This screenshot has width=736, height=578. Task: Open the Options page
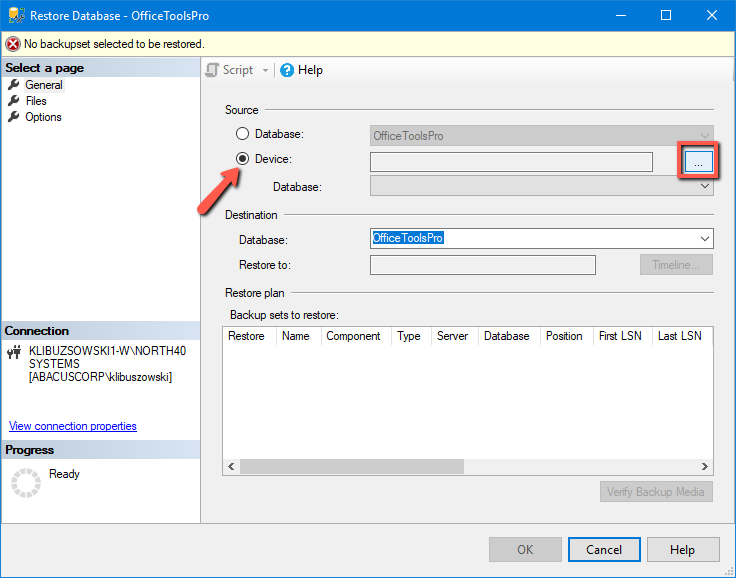tap(43, 117)
